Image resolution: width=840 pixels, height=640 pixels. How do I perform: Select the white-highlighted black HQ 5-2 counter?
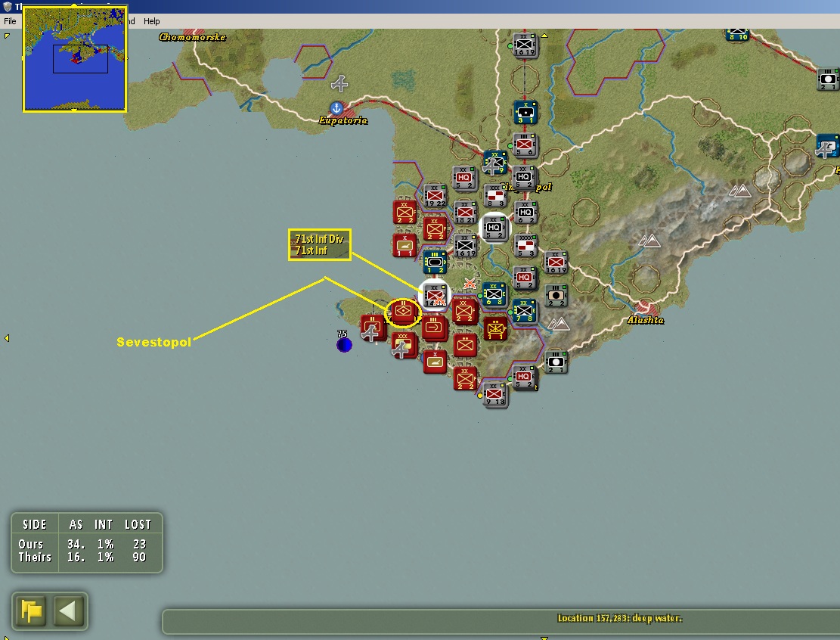(x=494, y=227)
